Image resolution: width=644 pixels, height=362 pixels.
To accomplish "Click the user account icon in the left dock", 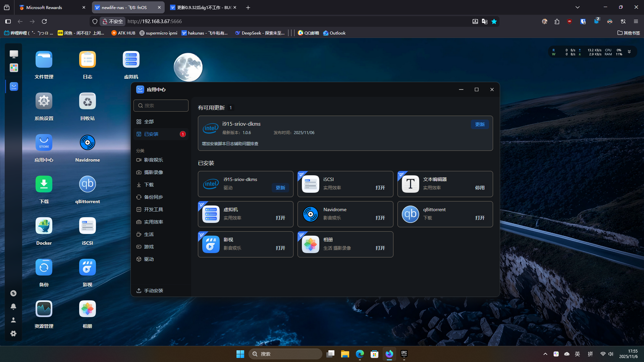I will point(13,320).
